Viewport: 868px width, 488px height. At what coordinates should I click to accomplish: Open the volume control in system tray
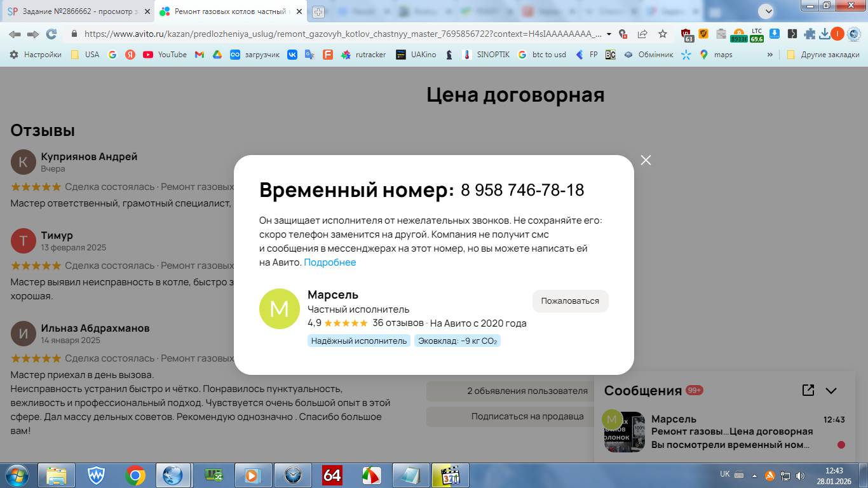point(799,475)
